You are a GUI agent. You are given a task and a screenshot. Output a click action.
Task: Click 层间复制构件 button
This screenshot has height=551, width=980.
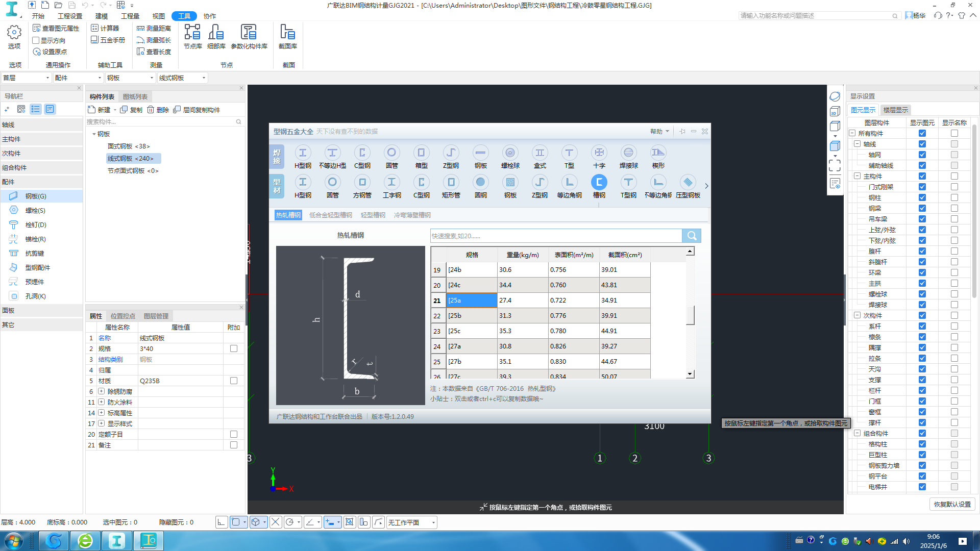click(x=197, y=110)
